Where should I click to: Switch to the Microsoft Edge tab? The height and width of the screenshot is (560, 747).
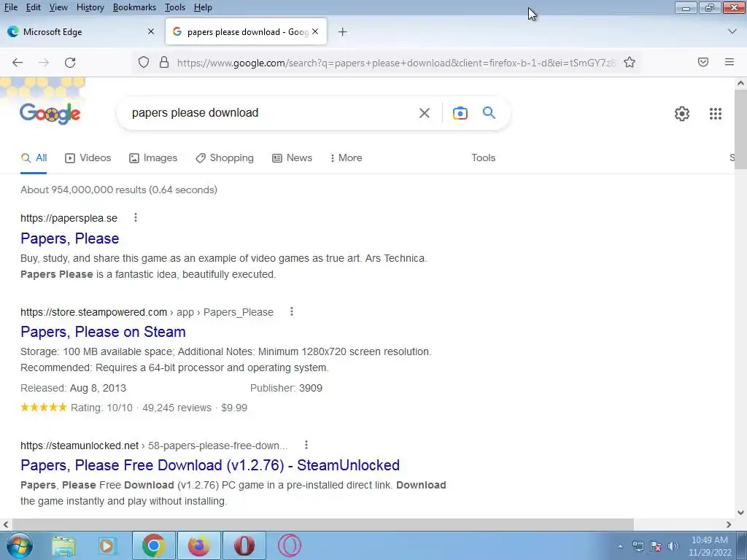(82, 31)
